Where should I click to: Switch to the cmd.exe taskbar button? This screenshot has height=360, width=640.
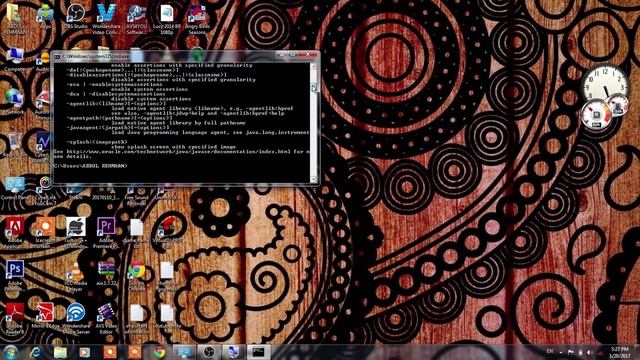click(258, 352)
